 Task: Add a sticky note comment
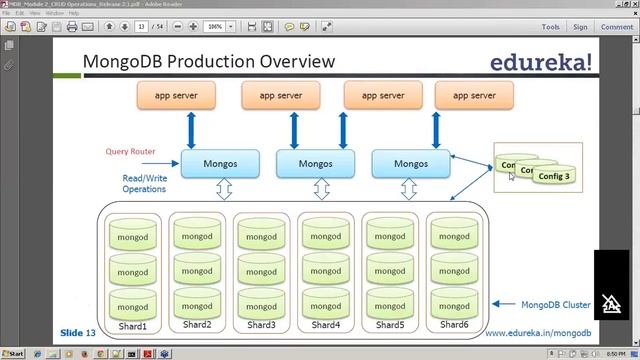coord(289,27)
